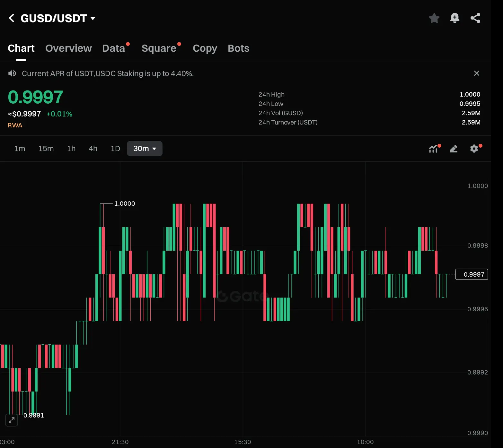Click the 24h High value 1.0000

point(470,94)
